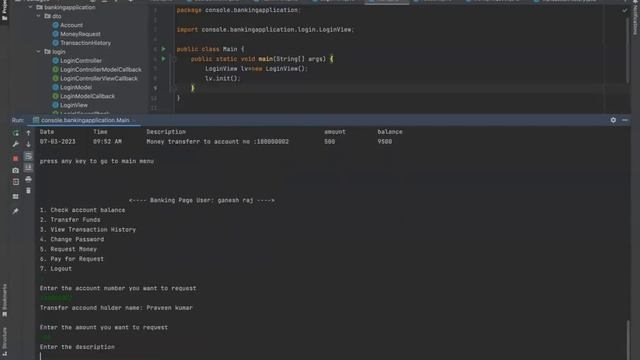
Task: Collapse the dto package
Action: point(39,16)
